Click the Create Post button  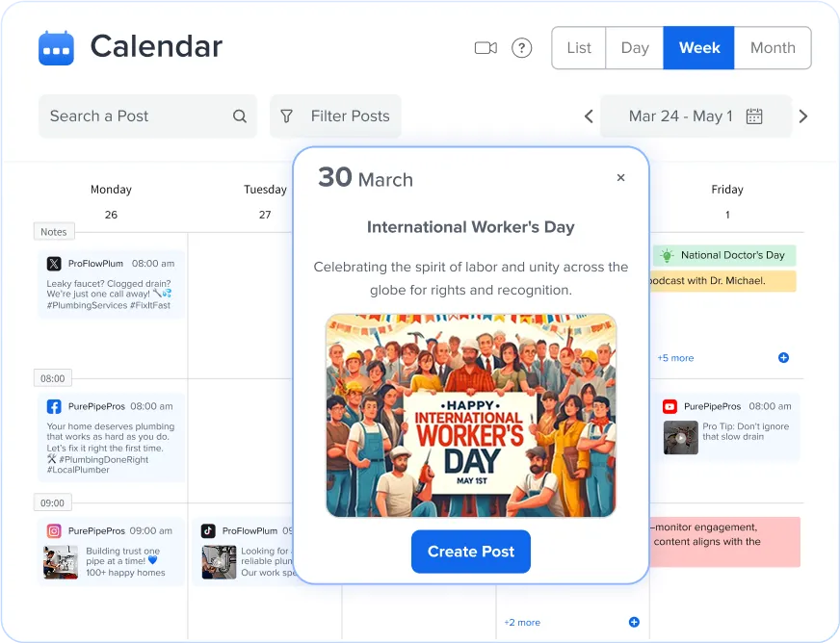tap(470, 552)
